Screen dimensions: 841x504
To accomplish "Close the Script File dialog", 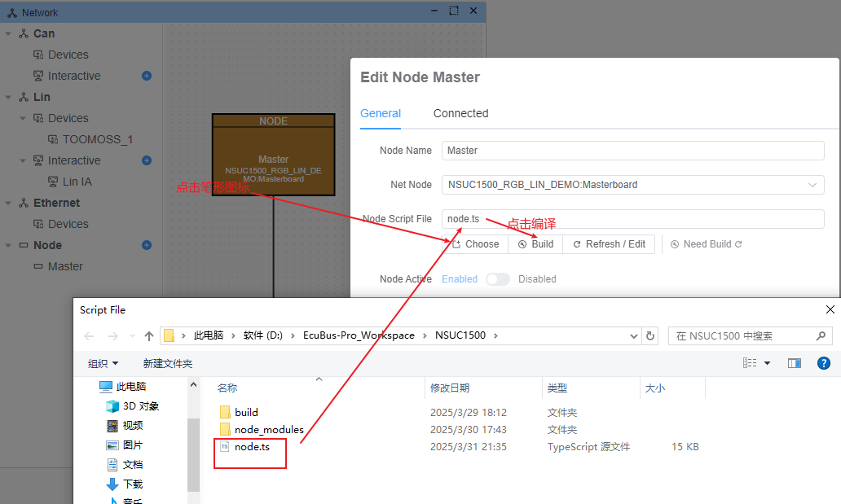I will 830,309.
